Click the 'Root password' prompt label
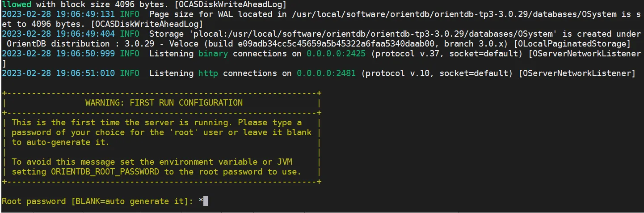The height and width of the screenshot is (213, 644). pyautogui.click(x=34, y=201)
